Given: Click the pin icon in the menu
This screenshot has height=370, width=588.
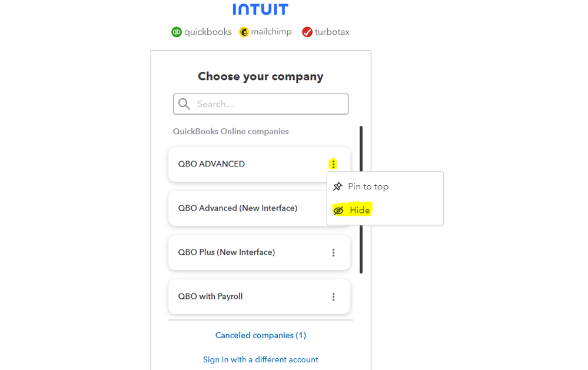Looking at the screenshot, I should click(338, 186).
